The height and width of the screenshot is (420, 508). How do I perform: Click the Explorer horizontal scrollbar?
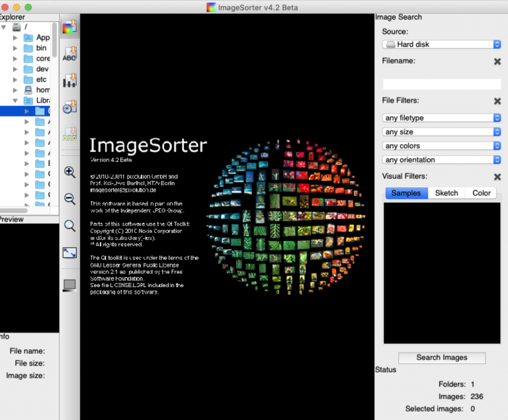14,210
